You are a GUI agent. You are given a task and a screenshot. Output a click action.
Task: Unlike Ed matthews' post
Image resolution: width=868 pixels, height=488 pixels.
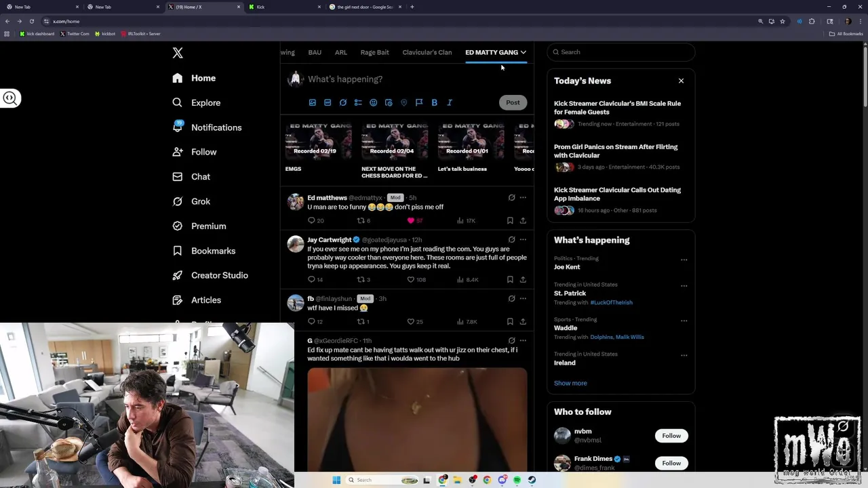[414, 220]
